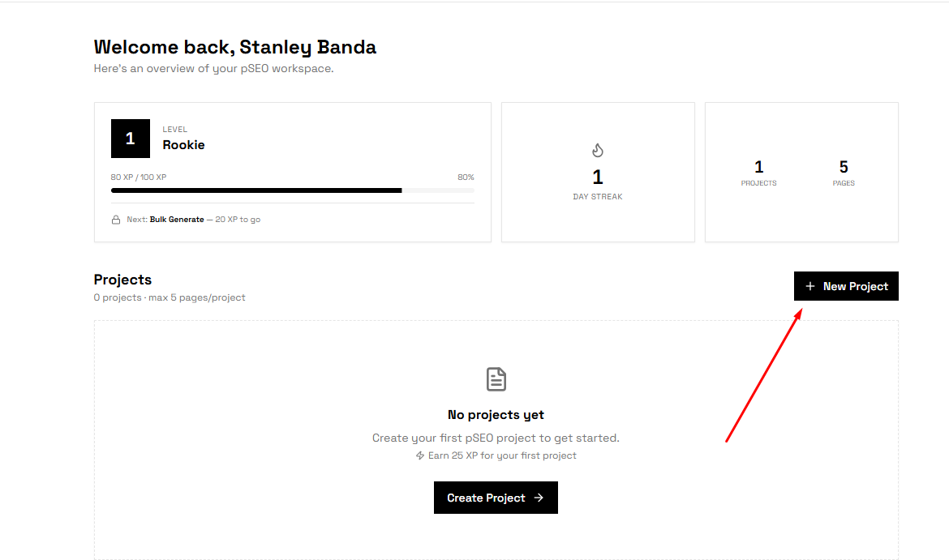The height and width of the screenshot is (560, 949).
Task: Click the Rookie level title
Action: pos(183,145)
